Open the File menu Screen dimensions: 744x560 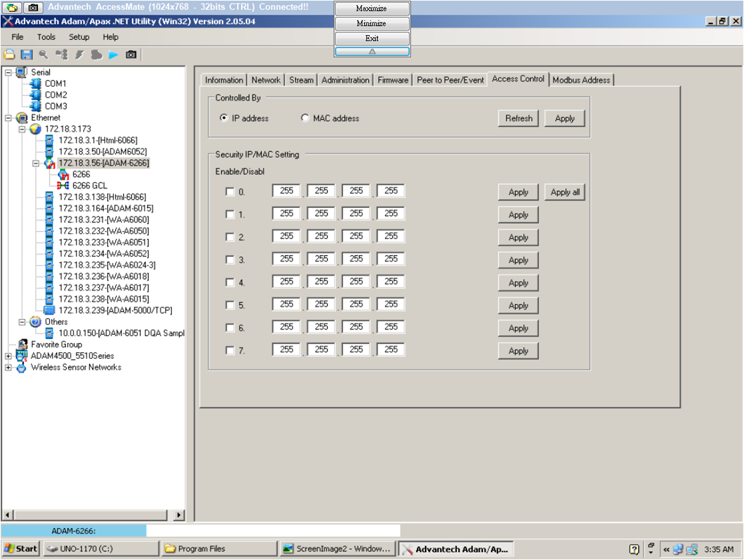tap(17, 37)
